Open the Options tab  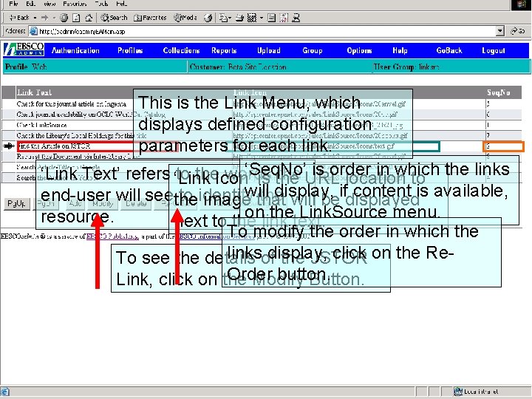359,50
